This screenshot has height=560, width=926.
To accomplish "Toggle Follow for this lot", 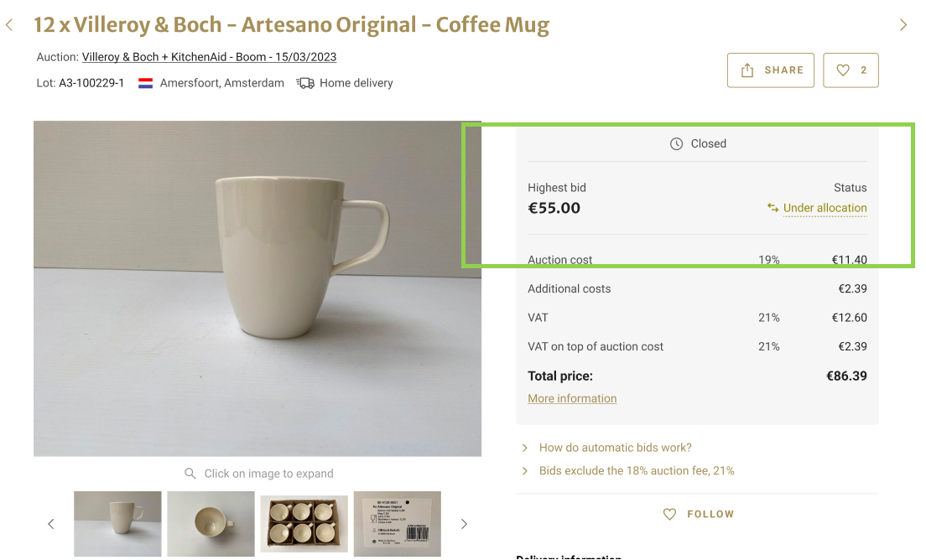I will click(x=698, y=514).
